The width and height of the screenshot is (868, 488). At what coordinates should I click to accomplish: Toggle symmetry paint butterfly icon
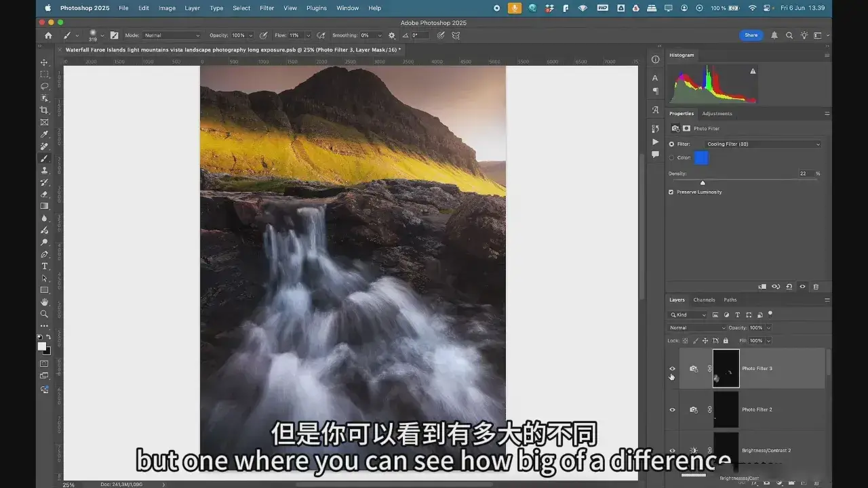(x=456, y=35)
